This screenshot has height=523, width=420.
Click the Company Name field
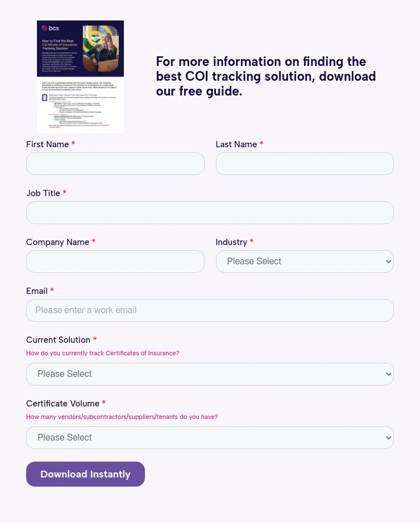click(x=115, y=261)
